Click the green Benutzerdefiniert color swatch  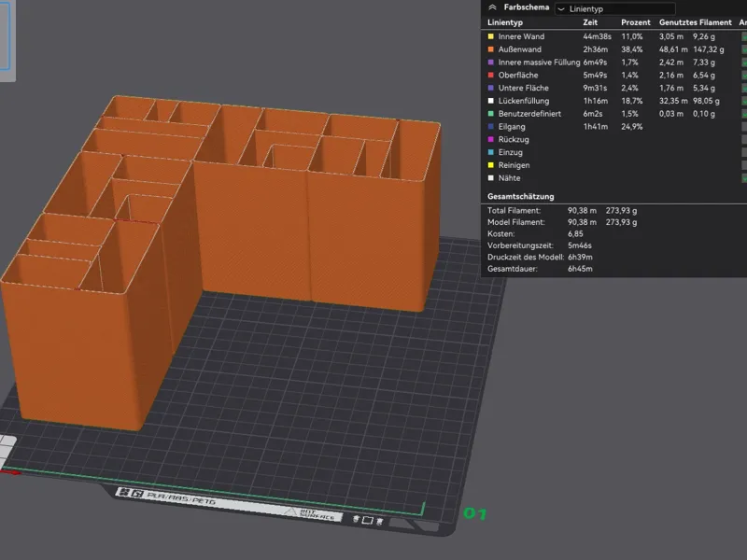click(491, 113)
